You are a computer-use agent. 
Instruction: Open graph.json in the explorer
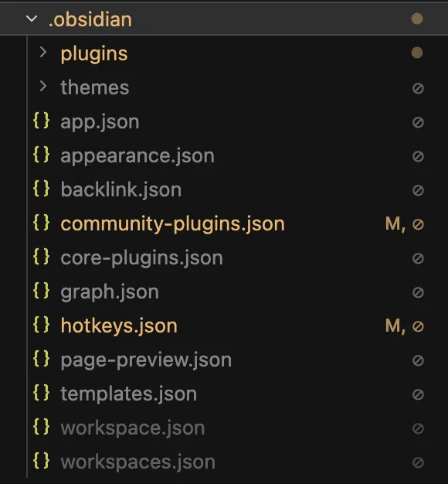[110, 292]
